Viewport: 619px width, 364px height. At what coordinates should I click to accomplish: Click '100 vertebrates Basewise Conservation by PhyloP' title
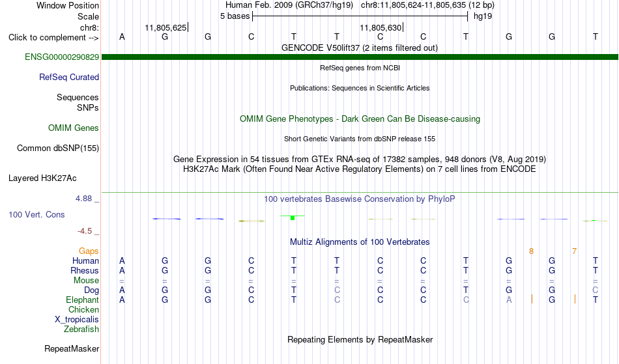tap(360, 199)
